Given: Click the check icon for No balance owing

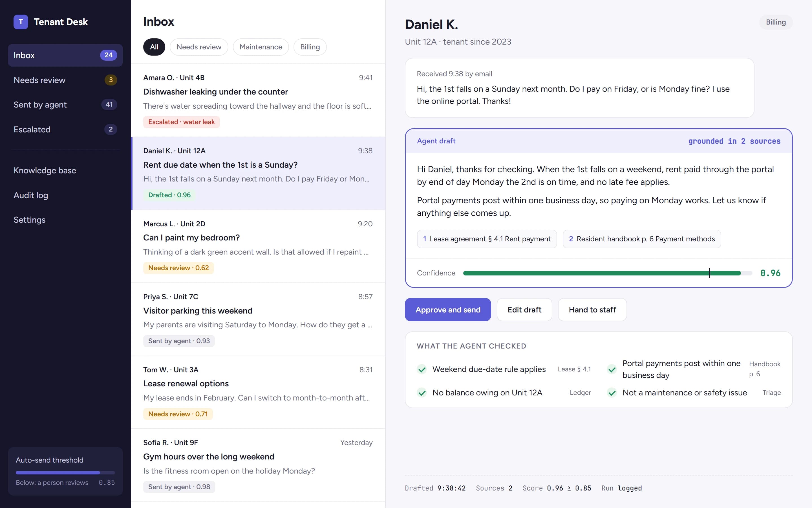Looking at the screenshot, I should point(422,392).
